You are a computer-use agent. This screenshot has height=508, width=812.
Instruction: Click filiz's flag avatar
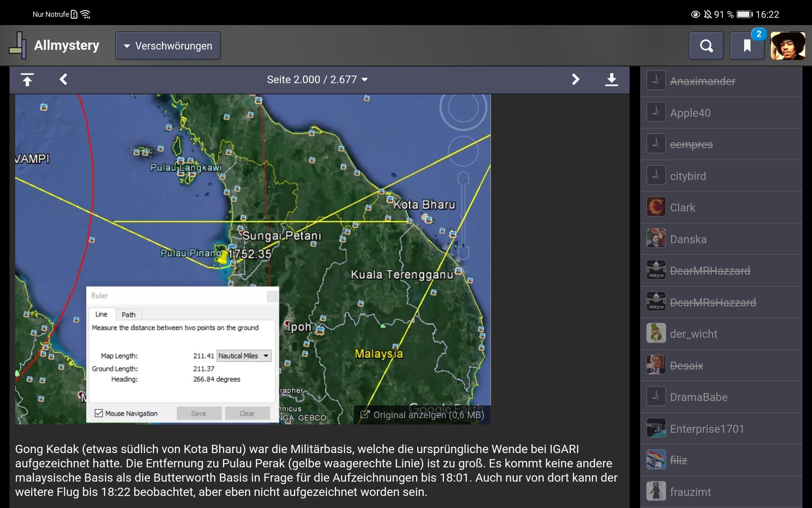click(x=656, y=459)
